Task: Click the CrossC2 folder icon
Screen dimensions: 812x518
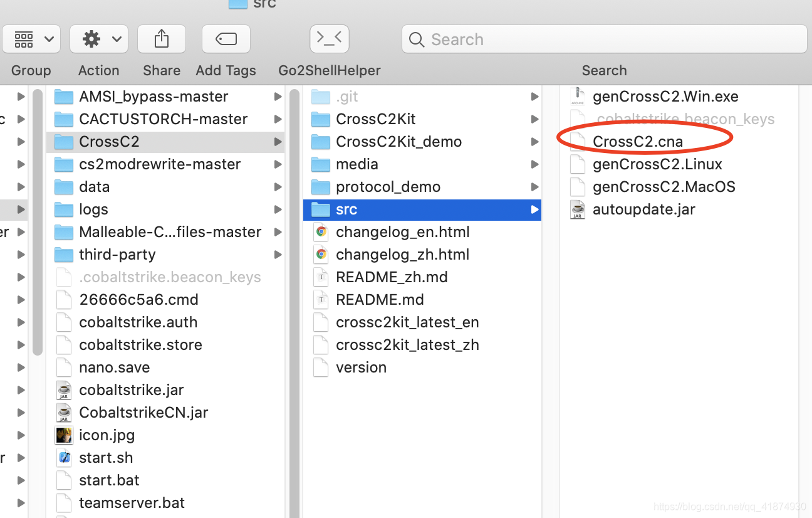Action: (64, 142)
